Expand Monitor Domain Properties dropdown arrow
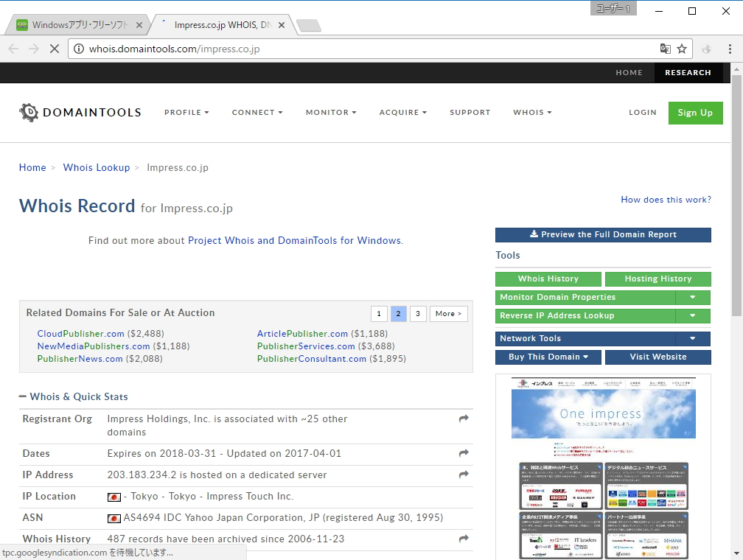This screenshot has height=560, width=743. [x=693, y=297]
